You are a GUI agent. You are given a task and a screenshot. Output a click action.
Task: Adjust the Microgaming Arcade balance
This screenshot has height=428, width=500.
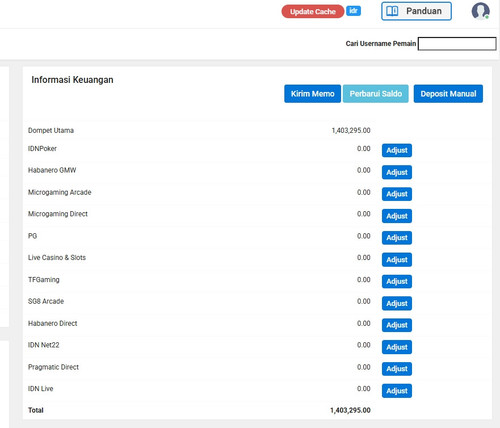pyautogui.click(x=397, y=194)
